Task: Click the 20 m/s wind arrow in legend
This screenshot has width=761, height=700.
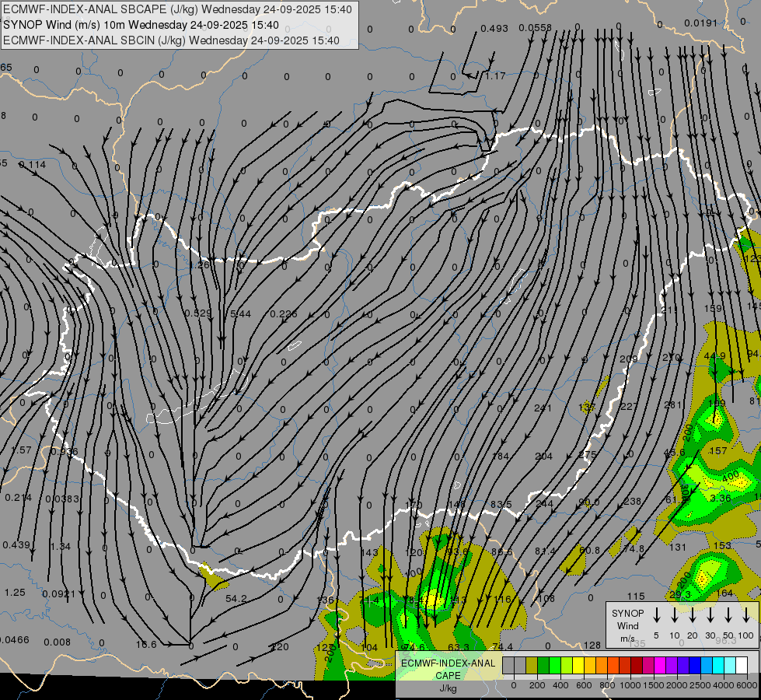Action: pyautogui.click(x=693, y=615)
